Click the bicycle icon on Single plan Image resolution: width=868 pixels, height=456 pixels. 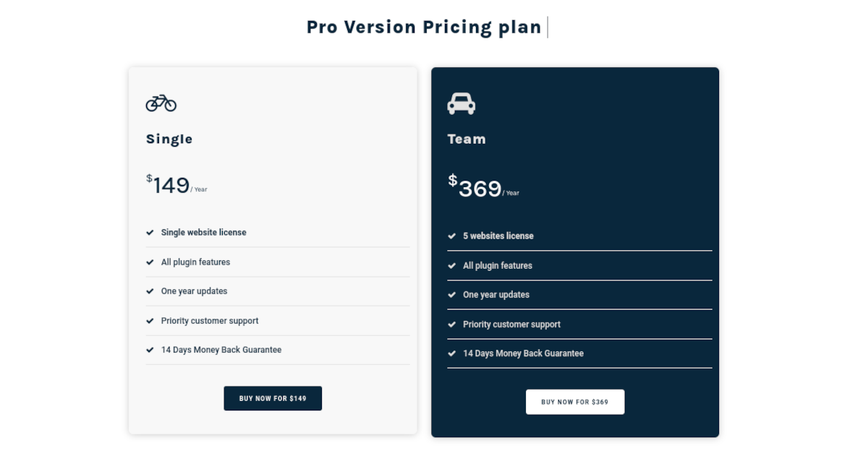(161, 103)
